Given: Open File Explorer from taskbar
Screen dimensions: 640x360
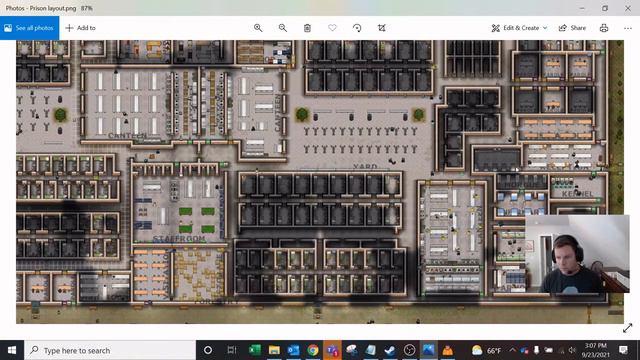Looking at the screenshot, I should click(274, 350).
